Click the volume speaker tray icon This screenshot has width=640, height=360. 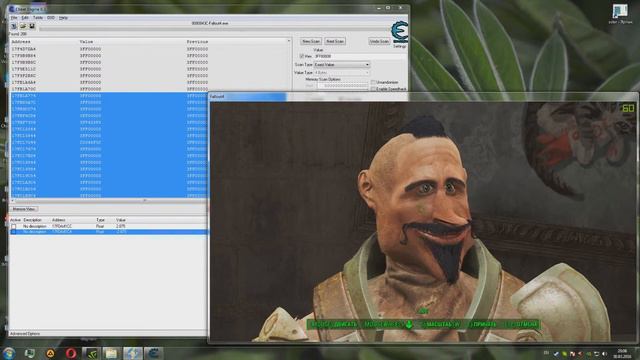(604, 354)
